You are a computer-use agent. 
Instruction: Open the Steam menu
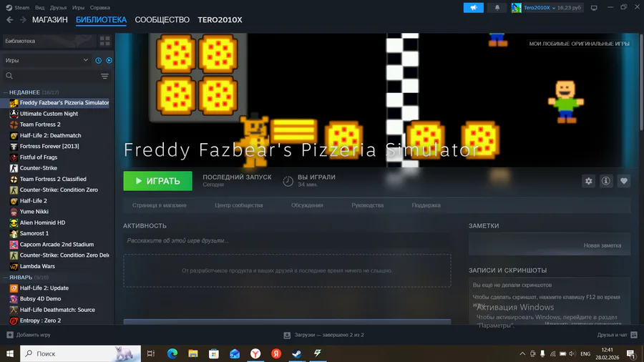(21, 7)
